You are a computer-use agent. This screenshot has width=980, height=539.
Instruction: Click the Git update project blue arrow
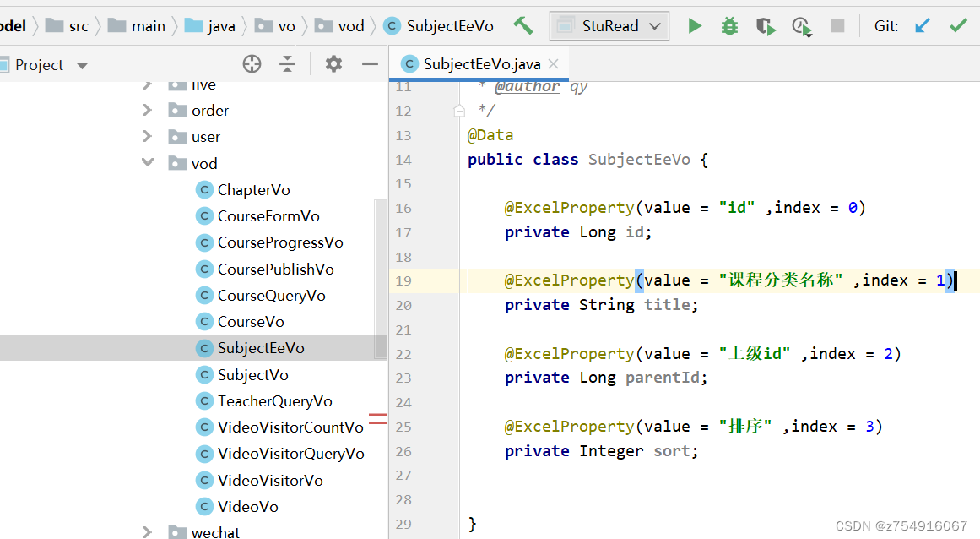tap(923, 26)
